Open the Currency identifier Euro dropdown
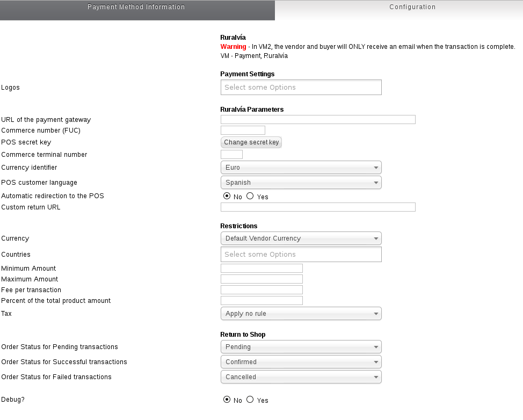 click(x=301, y=168)
